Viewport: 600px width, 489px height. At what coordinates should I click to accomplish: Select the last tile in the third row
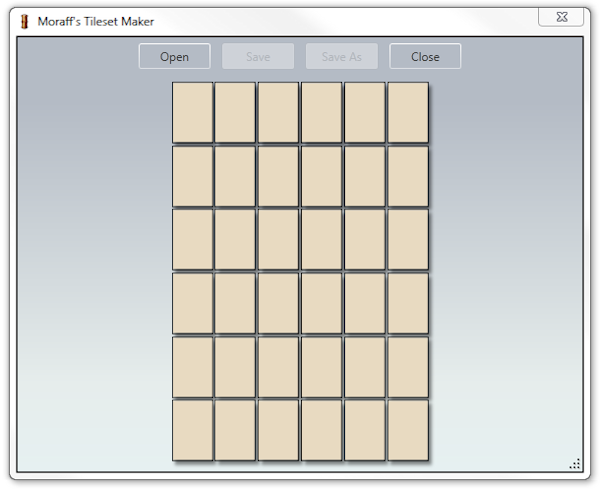pyautogui.click(x=408, y=240)
